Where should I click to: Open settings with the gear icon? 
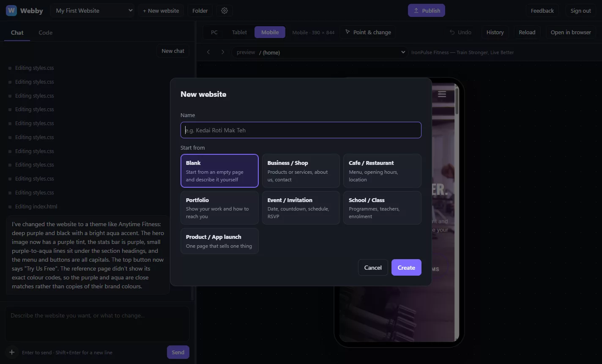(224, 11)
